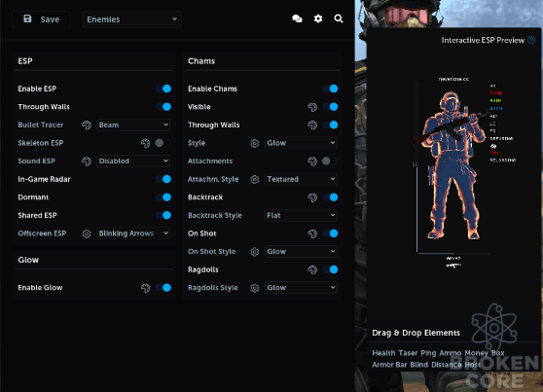543x392 pixels.
Task: Expand On Shot Style Glow dropdown
Action: (x=301, y=251)
